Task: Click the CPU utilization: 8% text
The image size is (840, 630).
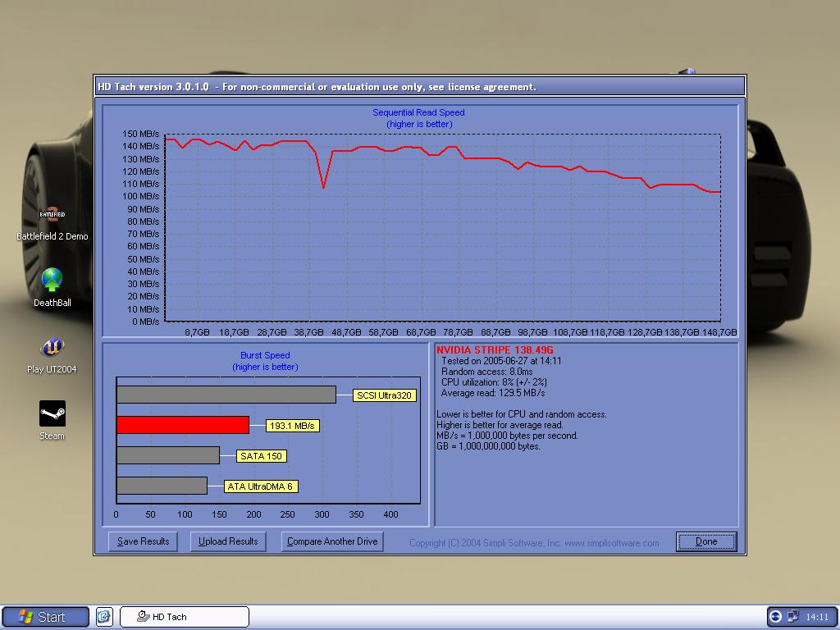Action: pos(494,382)
